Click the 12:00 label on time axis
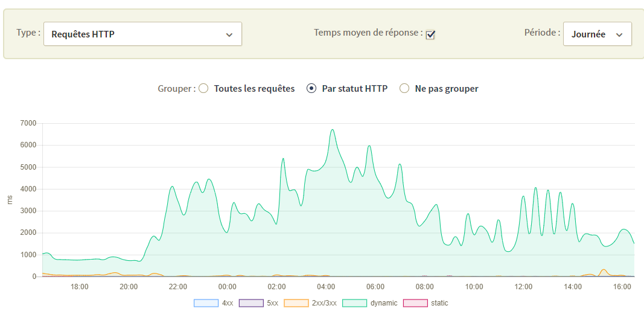 [523, 286]
